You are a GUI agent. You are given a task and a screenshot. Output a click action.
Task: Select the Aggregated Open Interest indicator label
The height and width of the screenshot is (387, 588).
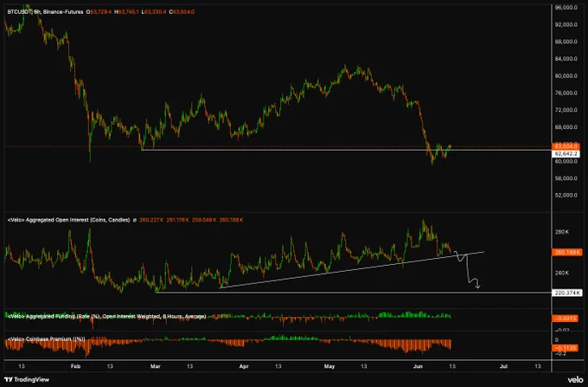(68, 220)
